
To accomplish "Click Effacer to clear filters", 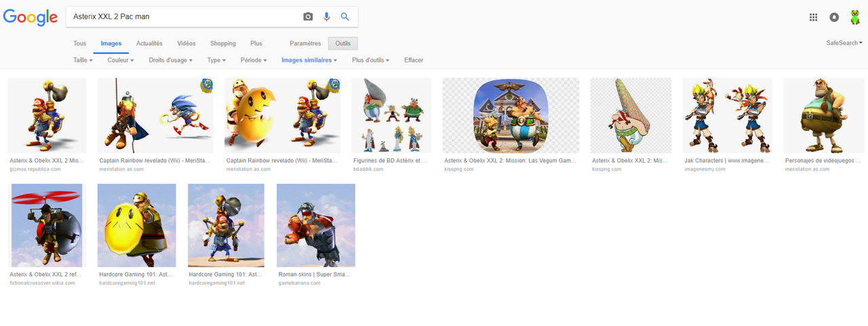I will [414, 60].
